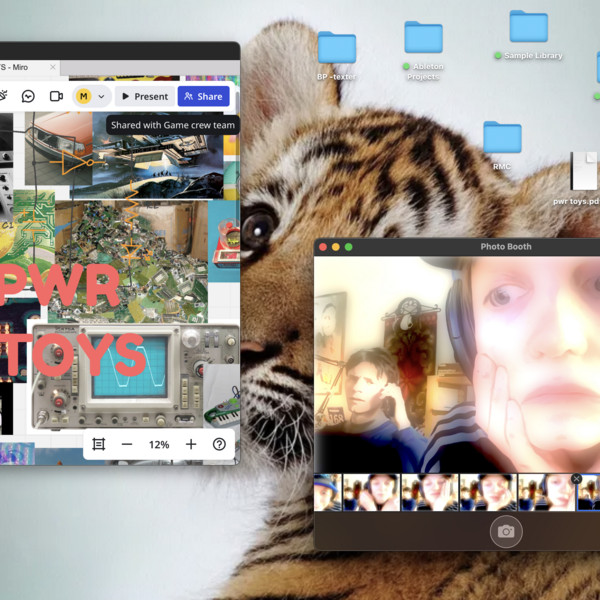Click the Photo Booth window title

pyautogui.click(x=506, y=247)
